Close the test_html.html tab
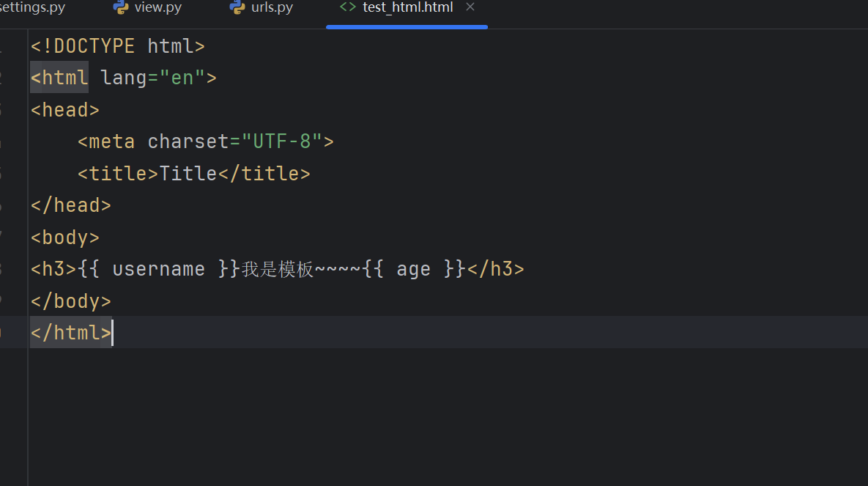The width and height of the screenshot is (868, 486). click(470, 7)
